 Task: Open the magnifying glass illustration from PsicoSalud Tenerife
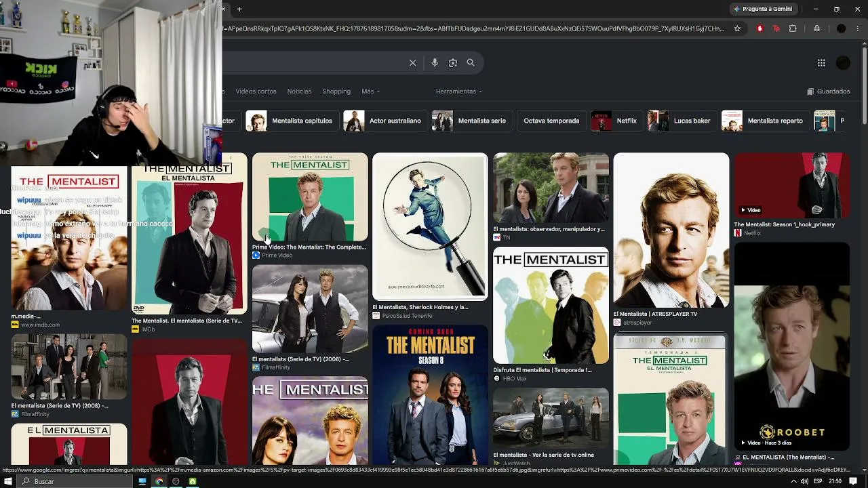click(x=430, y=226)
